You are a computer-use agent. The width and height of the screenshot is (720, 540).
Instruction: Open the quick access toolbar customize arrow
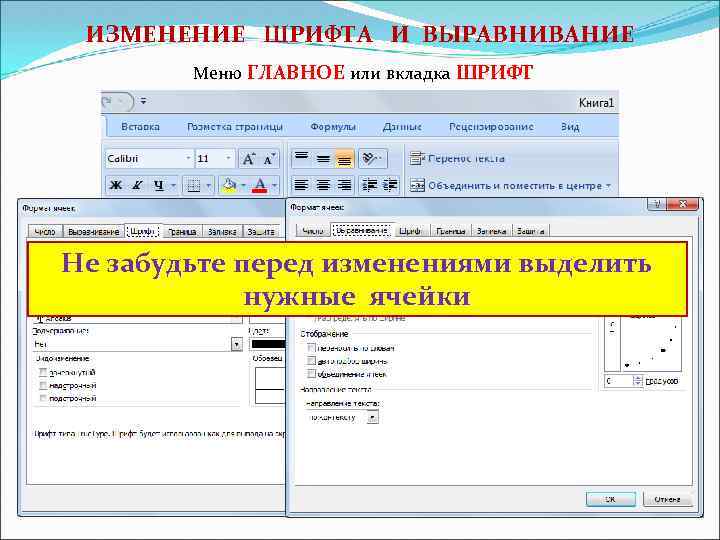pos(144,101)
